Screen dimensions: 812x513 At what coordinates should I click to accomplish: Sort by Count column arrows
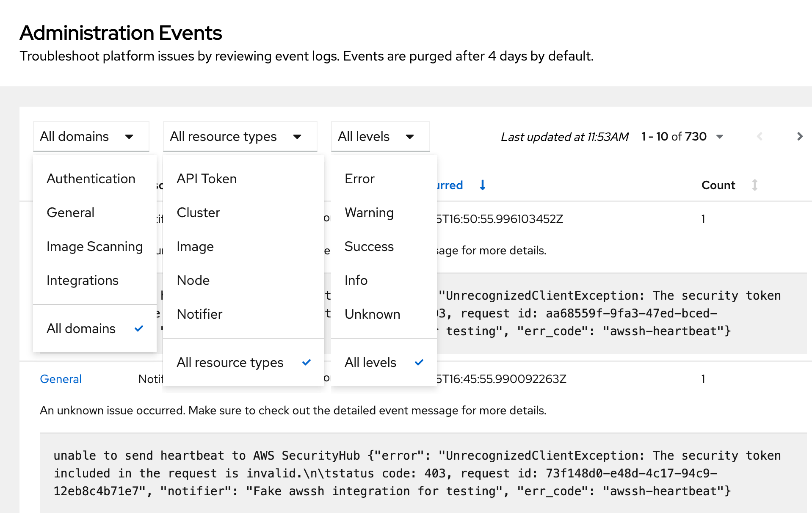coord(754,185)
